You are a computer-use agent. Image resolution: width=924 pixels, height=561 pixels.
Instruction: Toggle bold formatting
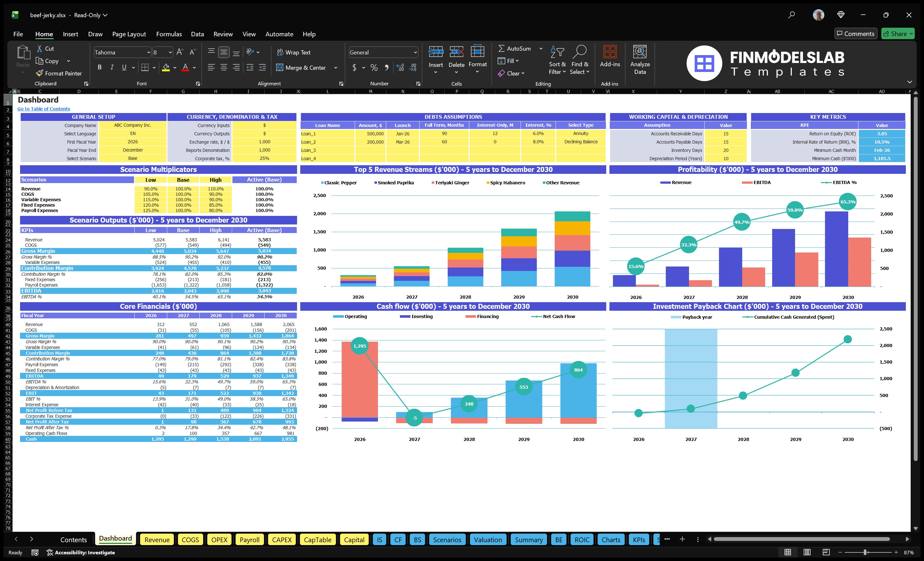pos(99,67)
